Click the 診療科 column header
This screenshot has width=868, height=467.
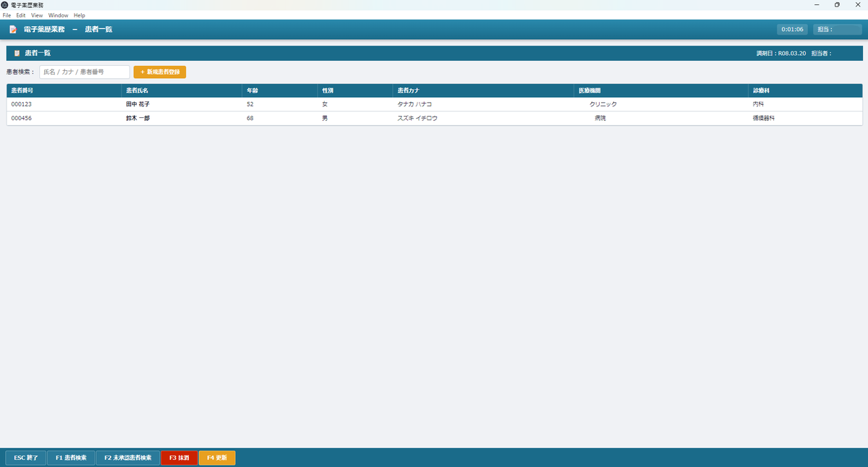point(805,91)
